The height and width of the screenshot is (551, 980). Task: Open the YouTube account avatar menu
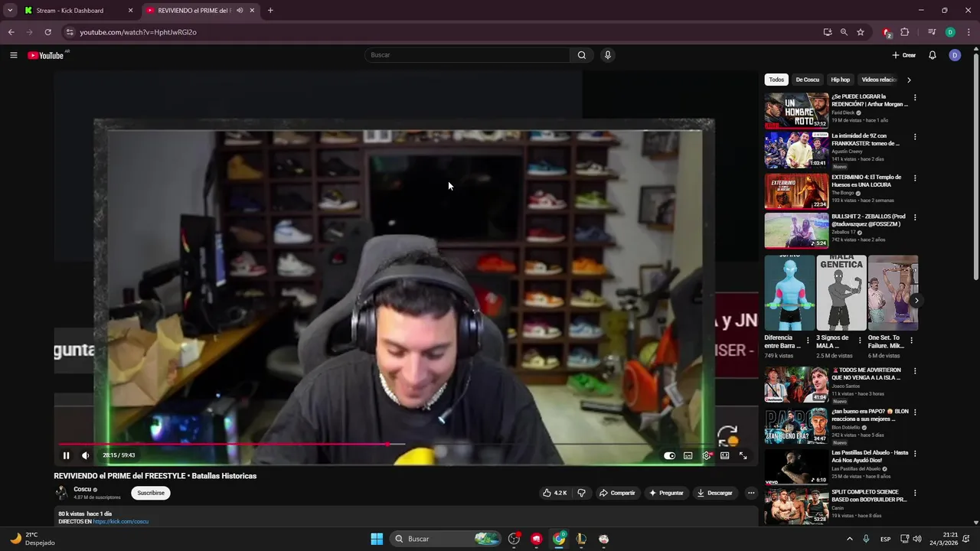pos(955,55)
